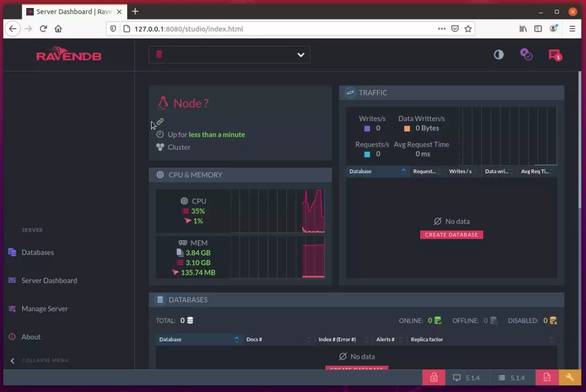586x392 pixels.
Task: Click CREATE DATABASE in the Traffic panel
Action: point(451,234)
